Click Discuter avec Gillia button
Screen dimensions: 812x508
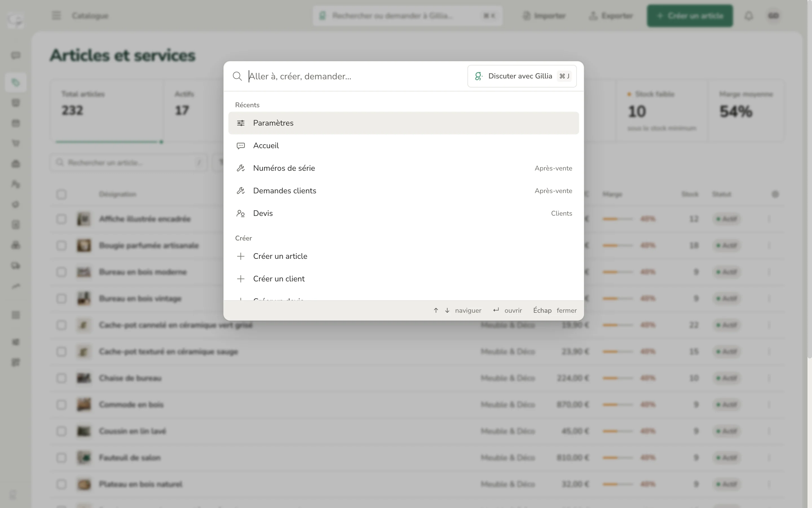coord(522,76)
